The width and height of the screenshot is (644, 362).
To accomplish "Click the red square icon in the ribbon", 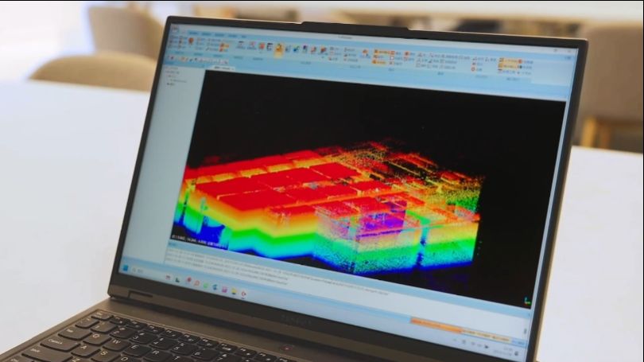I will [262, 47].
